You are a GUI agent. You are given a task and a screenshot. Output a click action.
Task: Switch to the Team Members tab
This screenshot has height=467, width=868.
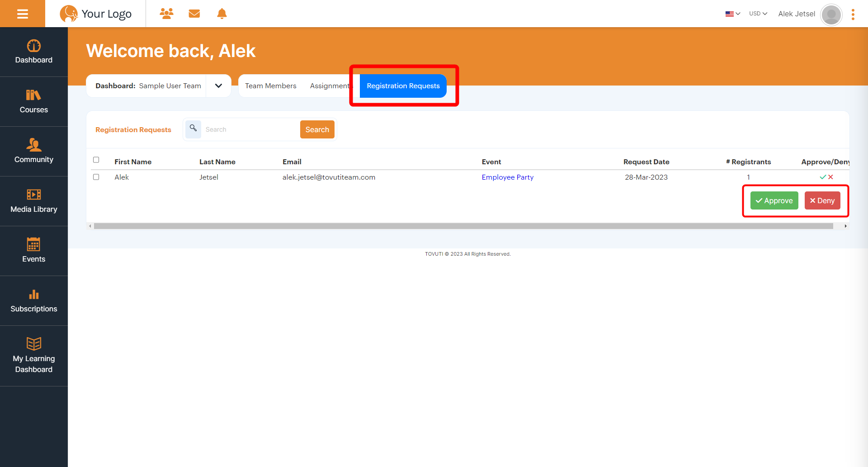coord(271,86)
